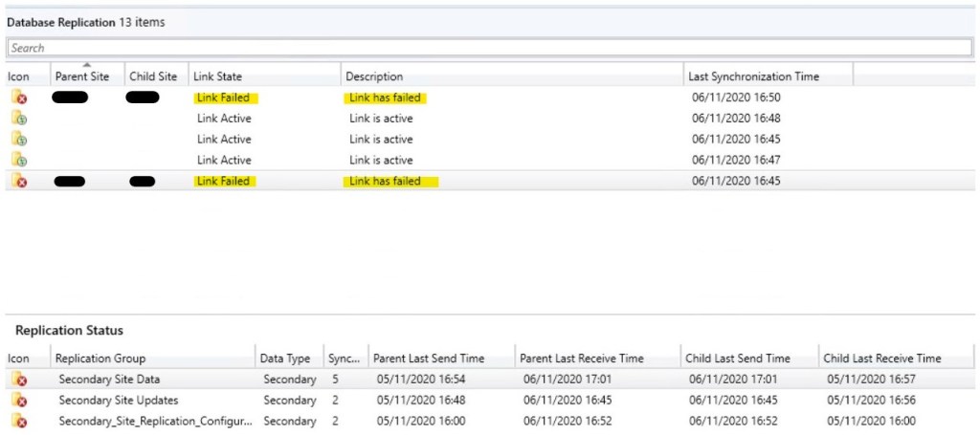Select failed link icon in highlighted last row
Screen dimensions: 980x435
coord(19,181)
